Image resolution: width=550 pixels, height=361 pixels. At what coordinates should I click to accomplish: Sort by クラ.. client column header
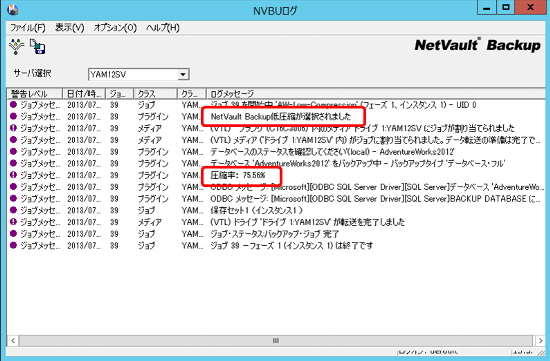(192, 94)
